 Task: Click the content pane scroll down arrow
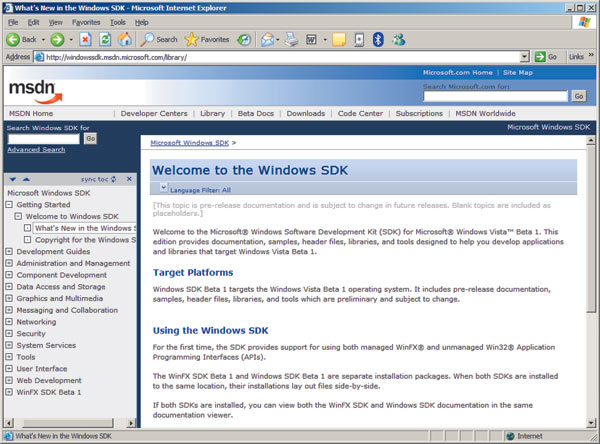click(591, 423)
